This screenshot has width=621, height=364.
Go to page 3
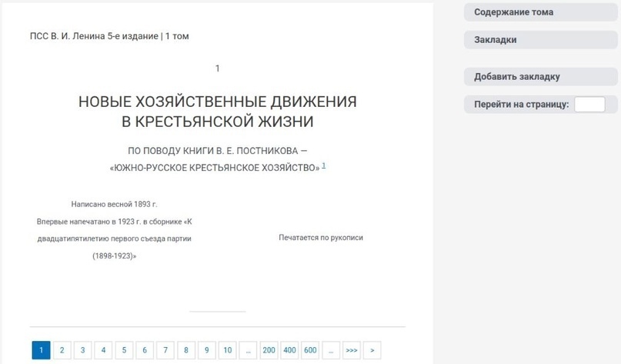click(83, 350)
